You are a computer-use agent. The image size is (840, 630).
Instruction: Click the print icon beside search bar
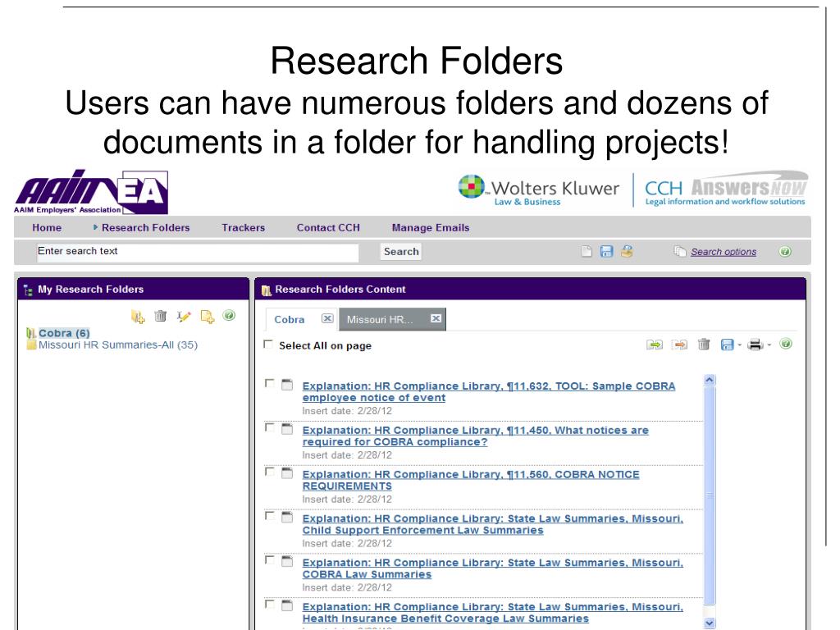point(627,251)
